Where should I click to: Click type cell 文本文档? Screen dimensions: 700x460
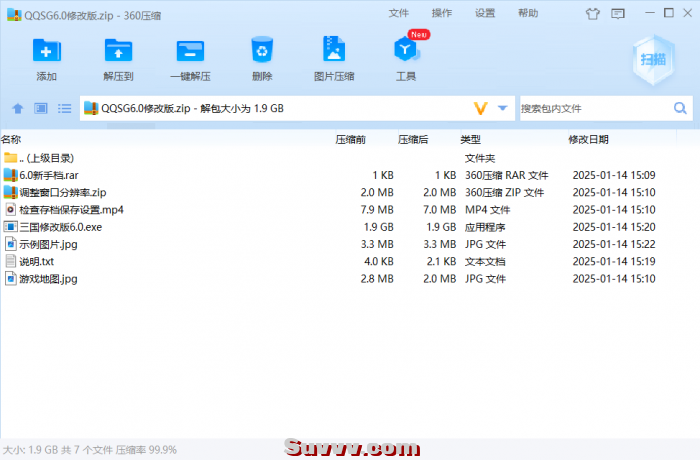(485, 262)
